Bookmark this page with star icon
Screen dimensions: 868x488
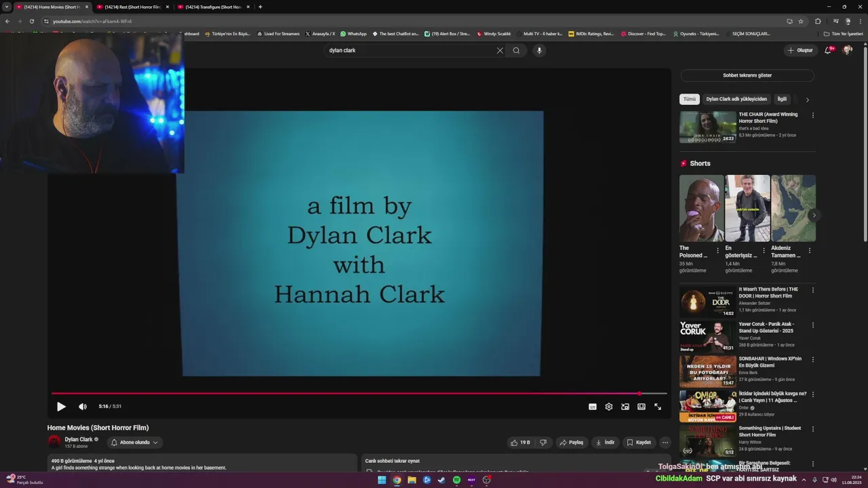tap(801, 21)
